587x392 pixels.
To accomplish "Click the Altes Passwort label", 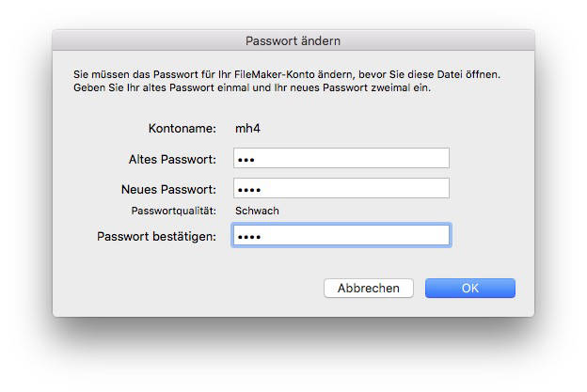I will tap(172, 158).
